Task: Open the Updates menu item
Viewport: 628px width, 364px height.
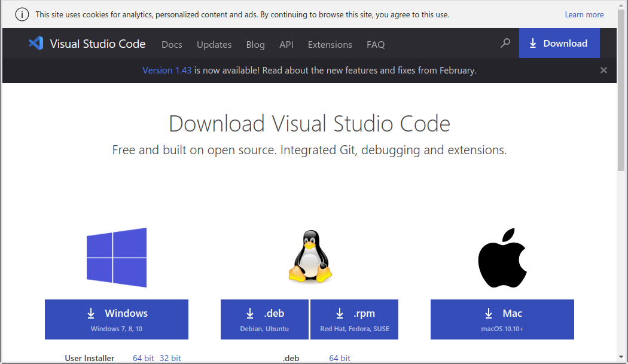Action: (214, 44)
